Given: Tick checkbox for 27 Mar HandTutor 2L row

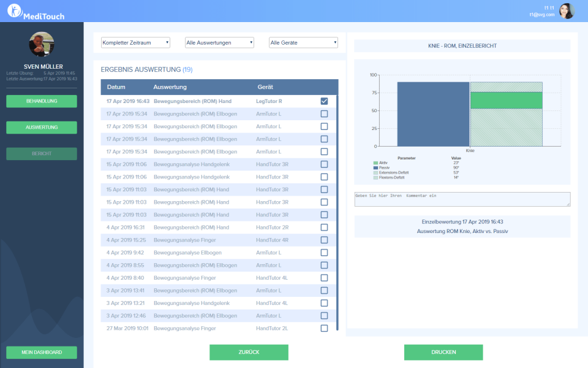Looking at the screenshot, I should 324,328.
